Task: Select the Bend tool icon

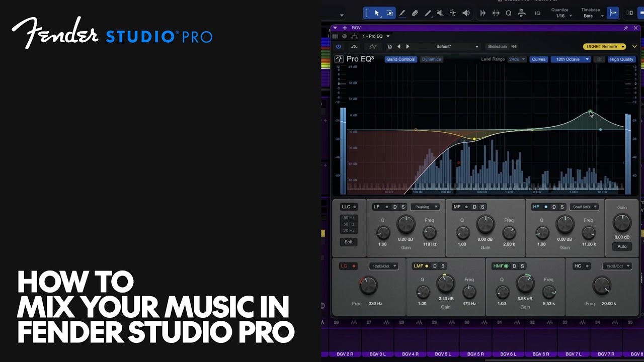Action: tap(453, 13)
